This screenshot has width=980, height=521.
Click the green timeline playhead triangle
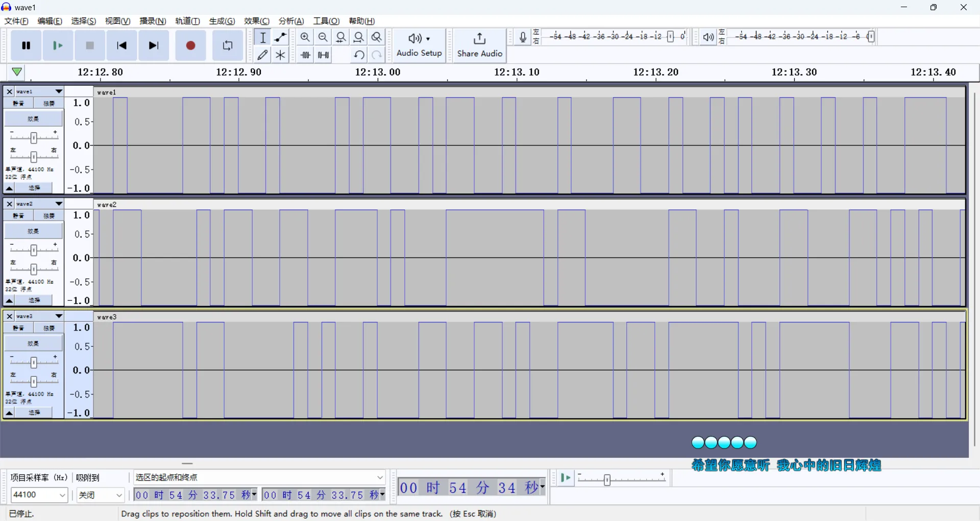[x=17, y=72]
